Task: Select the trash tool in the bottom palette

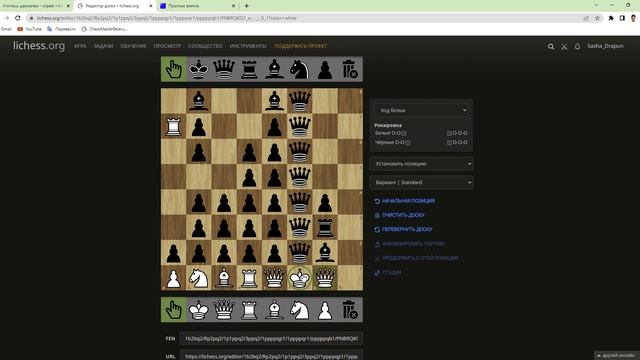Action: 350,310
